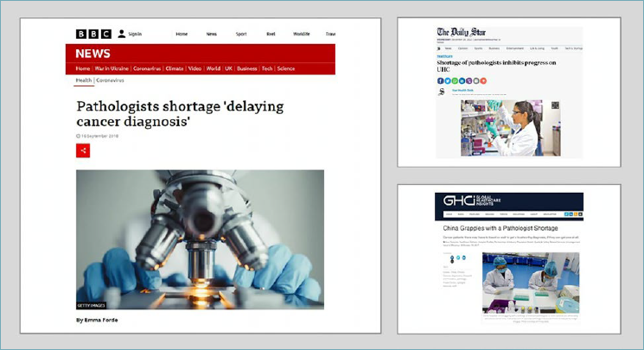Viewport: 644px width, 350px height.
Task: Click the lab scientist photo in Daily Star article
Action: click(511, 128)
